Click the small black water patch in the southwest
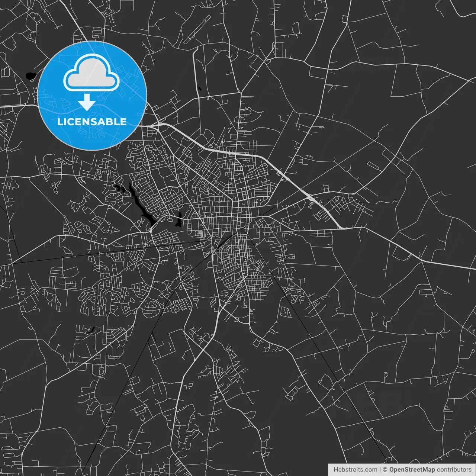 pos(90,329)
